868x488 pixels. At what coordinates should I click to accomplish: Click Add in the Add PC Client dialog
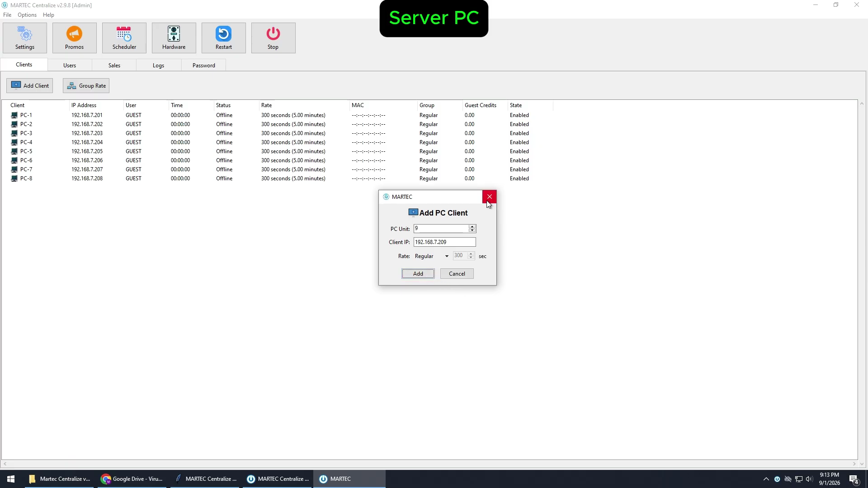tap(418, 274)
